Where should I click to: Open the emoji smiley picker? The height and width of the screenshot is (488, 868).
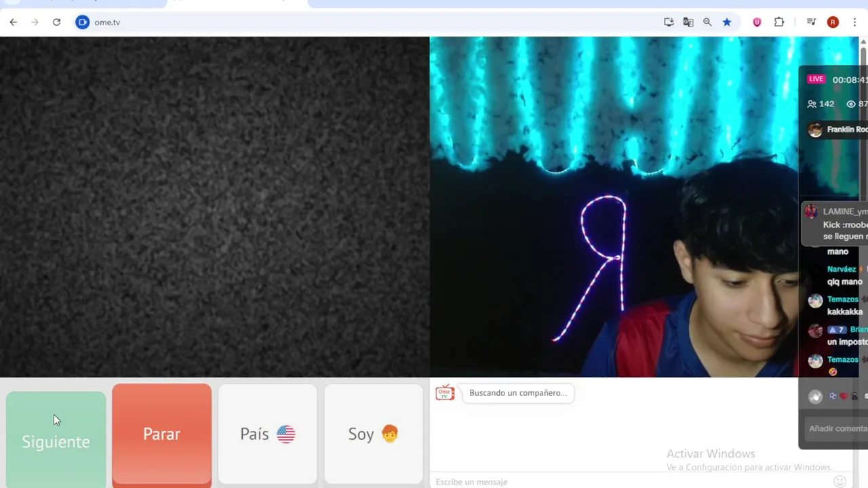pos(840,482)
